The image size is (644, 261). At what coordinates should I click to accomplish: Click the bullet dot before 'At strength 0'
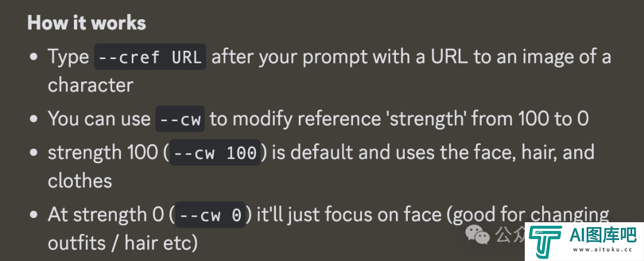point(33,215)
